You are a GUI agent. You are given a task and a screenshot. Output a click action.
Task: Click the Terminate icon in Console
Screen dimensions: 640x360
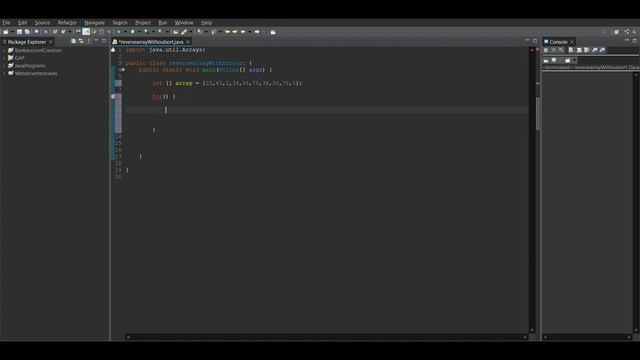[546, 50]
